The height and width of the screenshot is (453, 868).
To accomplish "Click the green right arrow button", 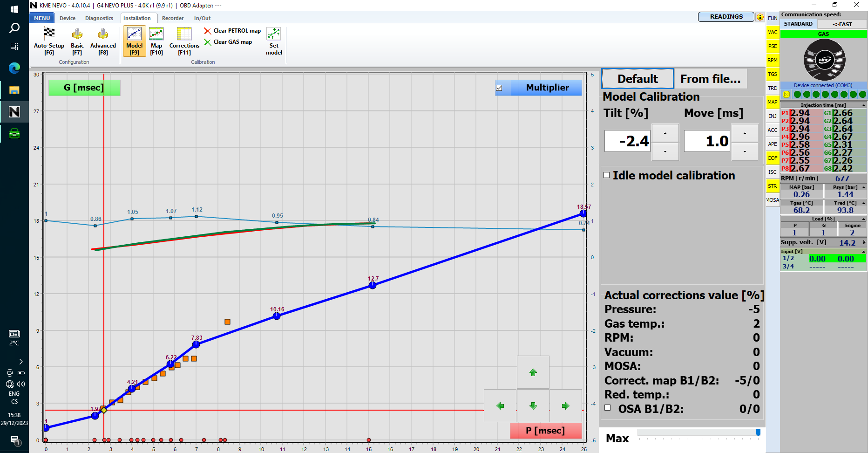I will coord(565,406).
